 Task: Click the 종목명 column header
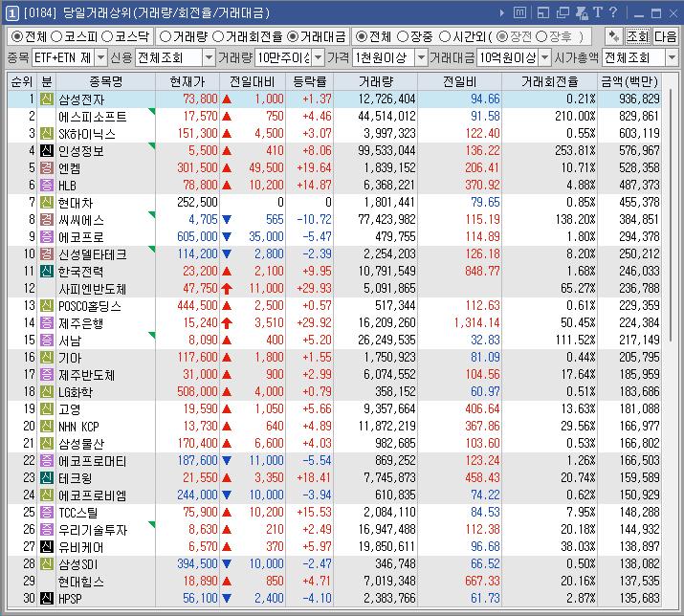tap(105, 81)
